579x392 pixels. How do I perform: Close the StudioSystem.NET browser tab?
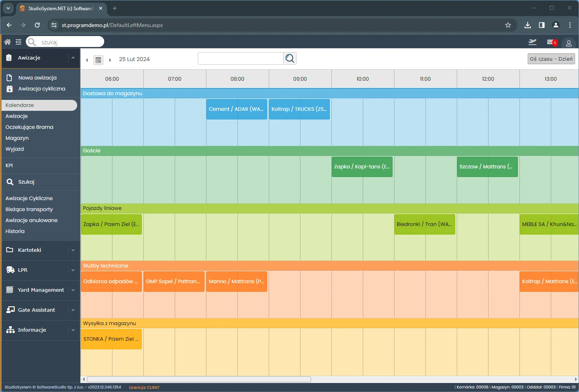pyautogui.click(x=101, y=8)
